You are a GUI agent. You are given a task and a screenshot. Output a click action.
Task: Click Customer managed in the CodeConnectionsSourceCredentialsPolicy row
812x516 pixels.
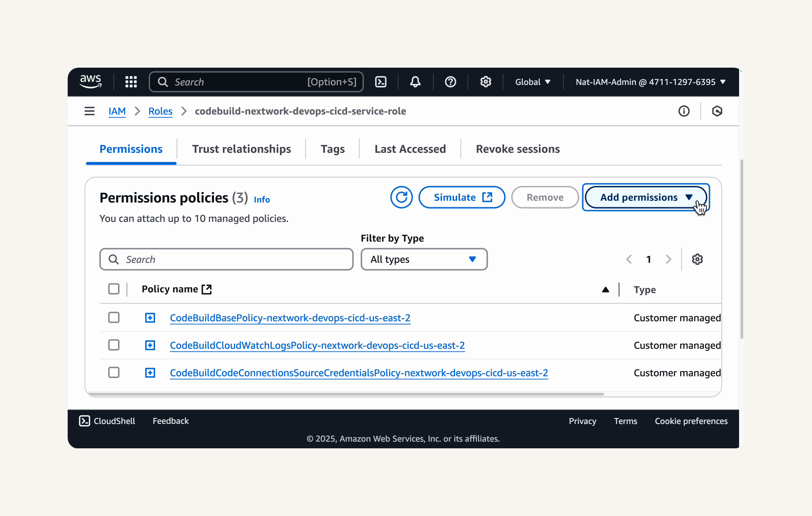point(677,373)
